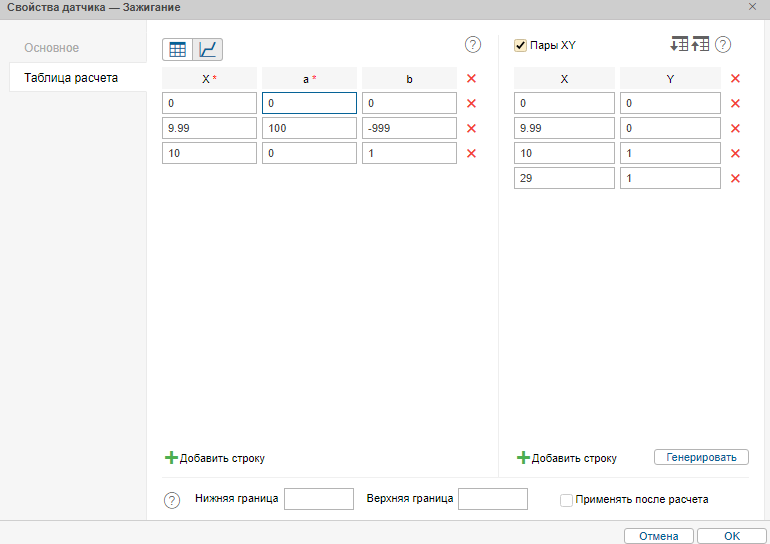770x544 pixels.
Task: Delete XY pair row with X value 29
Action: tap(735, 178)
